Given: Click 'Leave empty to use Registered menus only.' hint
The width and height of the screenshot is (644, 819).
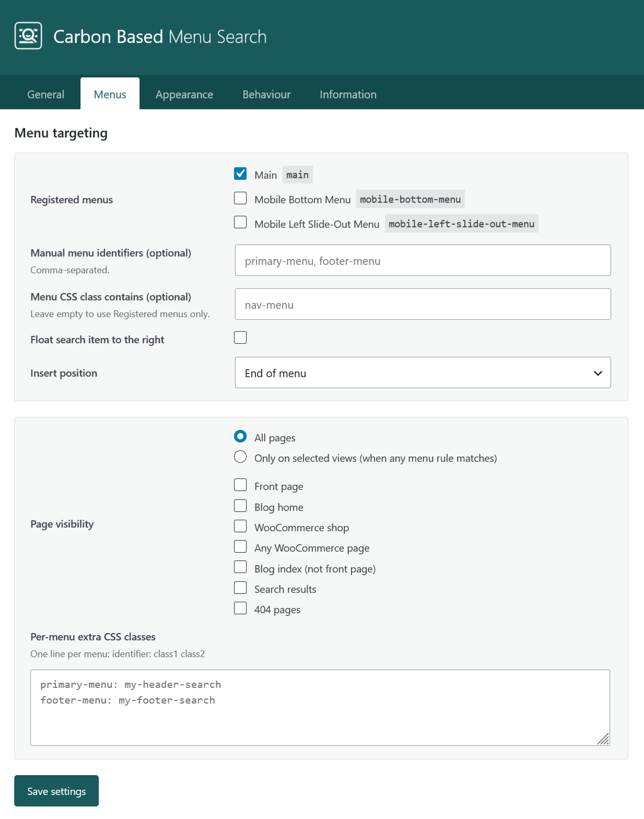Looking at the screenshot, I should (x=120, y=314).
